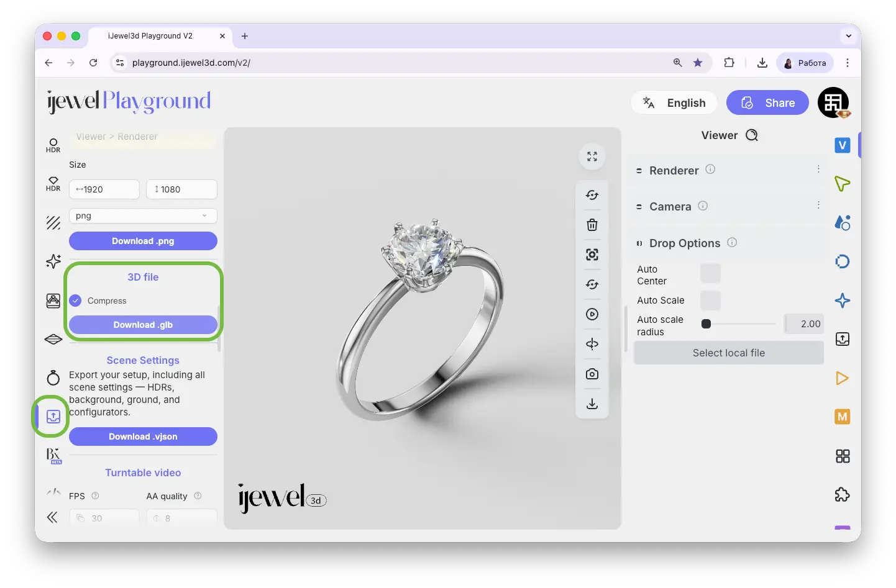Click the width field showing 1920

(104, 189)
